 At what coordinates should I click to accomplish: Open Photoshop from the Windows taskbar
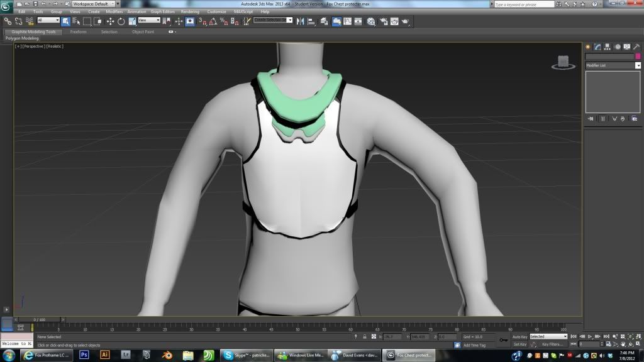coord(84,355)
